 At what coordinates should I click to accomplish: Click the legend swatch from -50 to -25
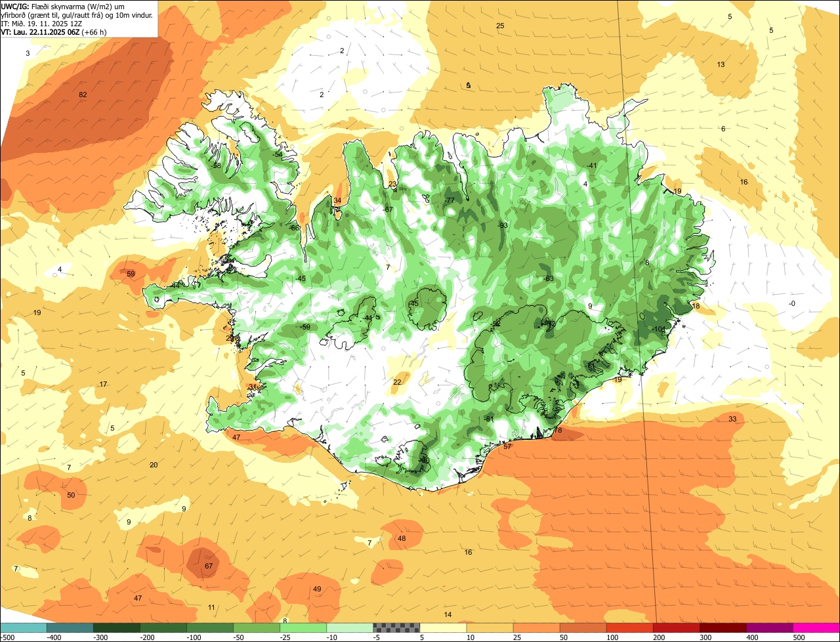[x=257, y=628]
